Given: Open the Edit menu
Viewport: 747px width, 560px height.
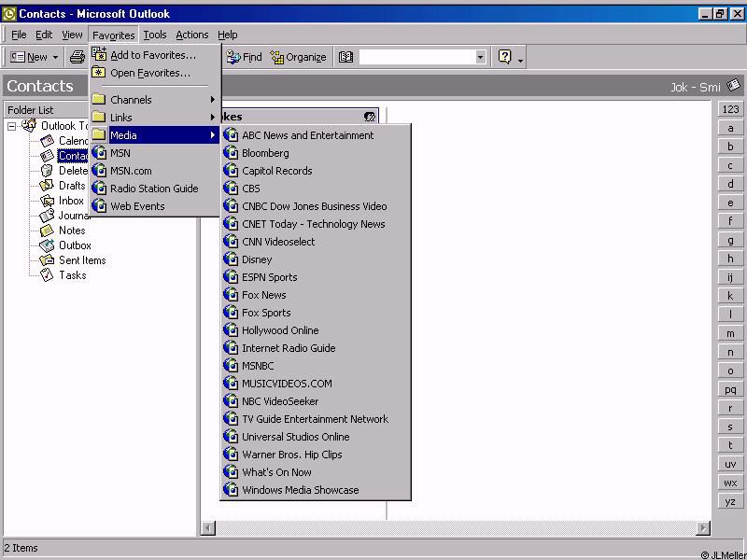Looking at the screenshot, I should click(44, 35).
